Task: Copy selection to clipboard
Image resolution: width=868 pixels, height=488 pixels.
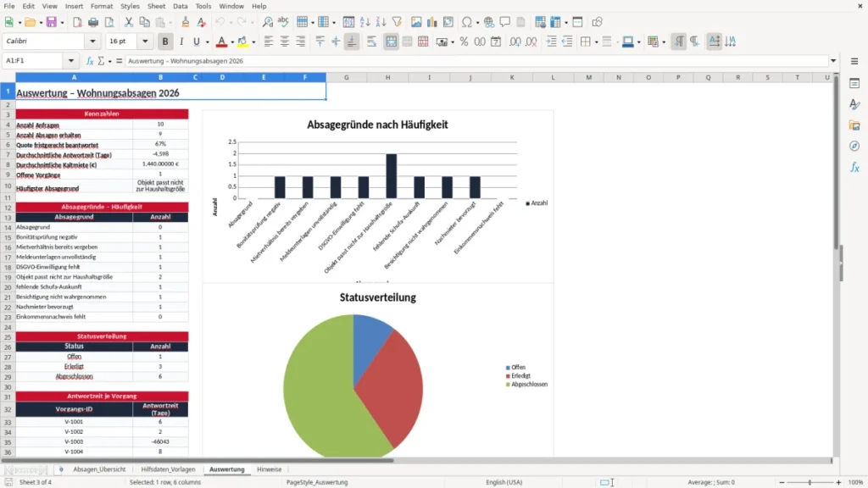Action: click(144, 22)
